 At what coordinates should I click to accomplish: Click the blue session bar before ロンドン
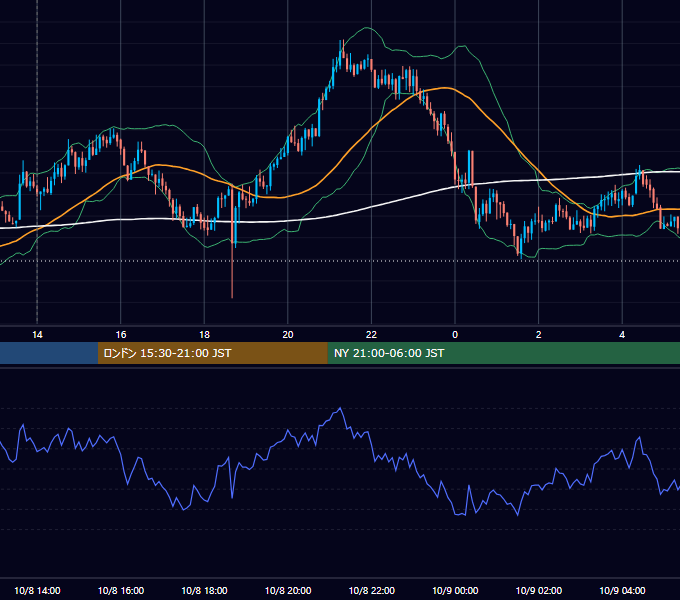49,353
